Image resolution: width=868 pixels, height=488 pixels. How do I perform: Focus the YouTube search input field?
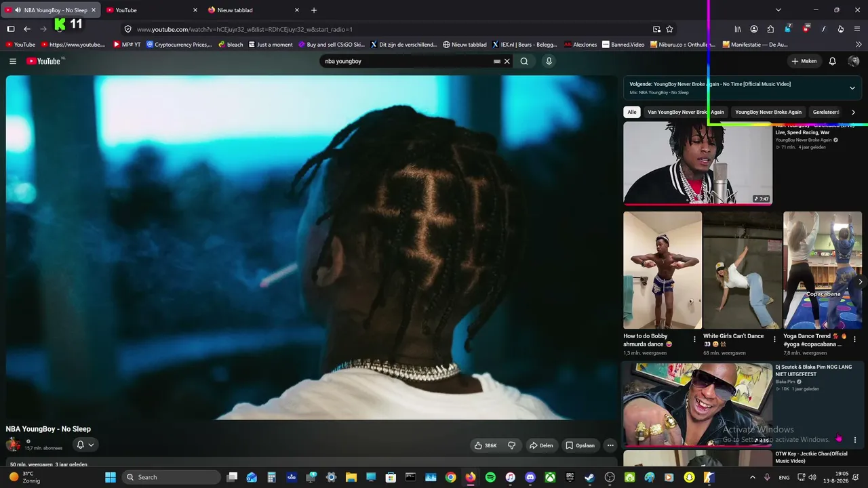click(x=407, y=61)
